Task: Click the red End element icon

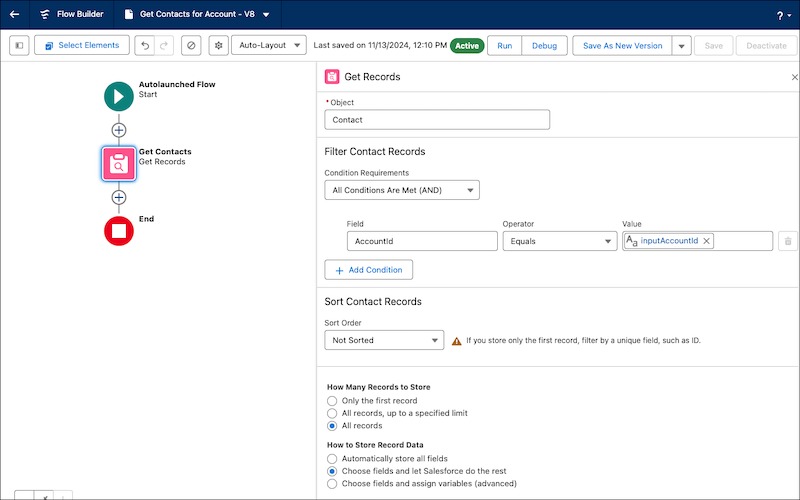Action: (119, 231)
